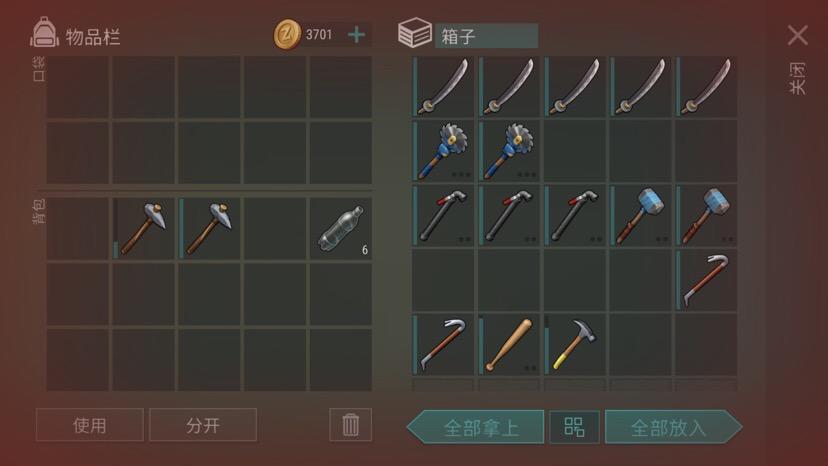Select the first black-handled hammer in chest

click(443, 216)
